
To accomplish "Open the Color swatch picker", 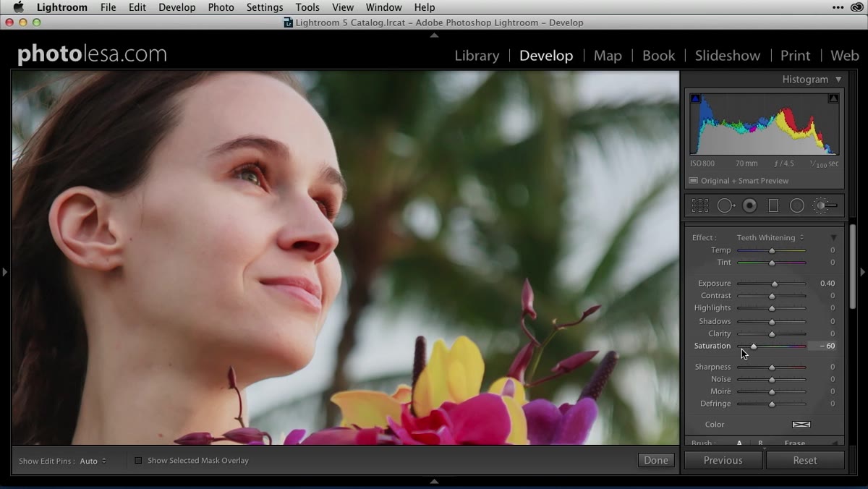I will pyautogui.click(x=801, y=425).
